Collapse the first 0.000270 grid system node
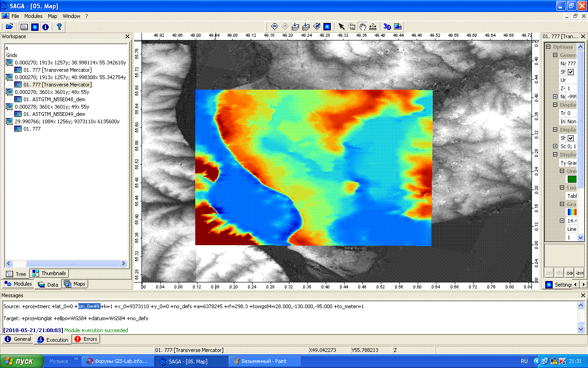 tap(9, 63)
